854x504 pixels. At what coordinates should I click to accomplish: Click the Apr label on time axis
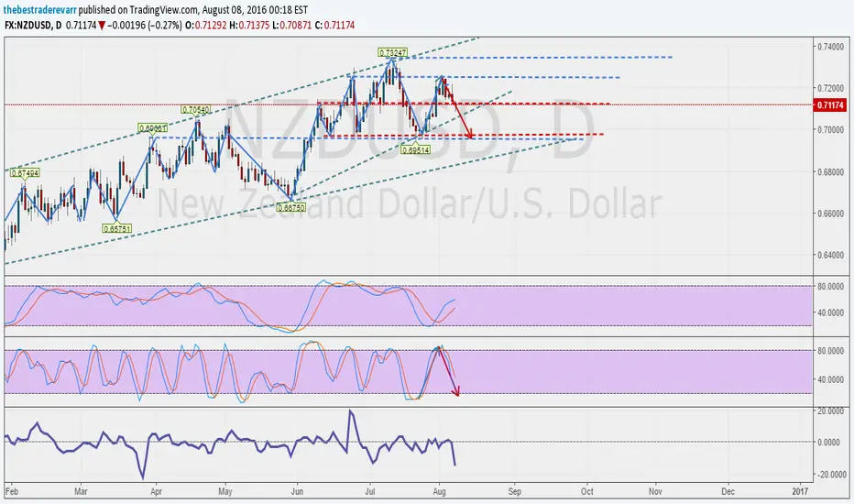(x=157, y=491)
